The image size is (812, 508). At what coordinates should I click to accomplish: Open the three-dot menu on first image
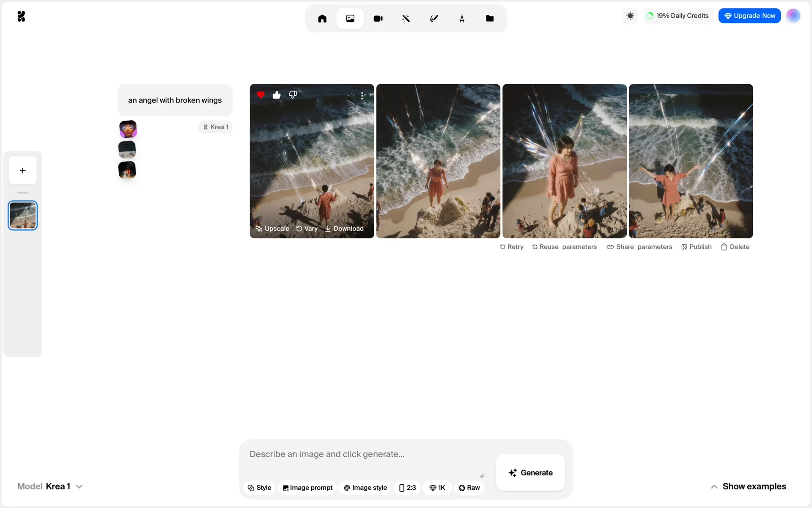(362, 96)
